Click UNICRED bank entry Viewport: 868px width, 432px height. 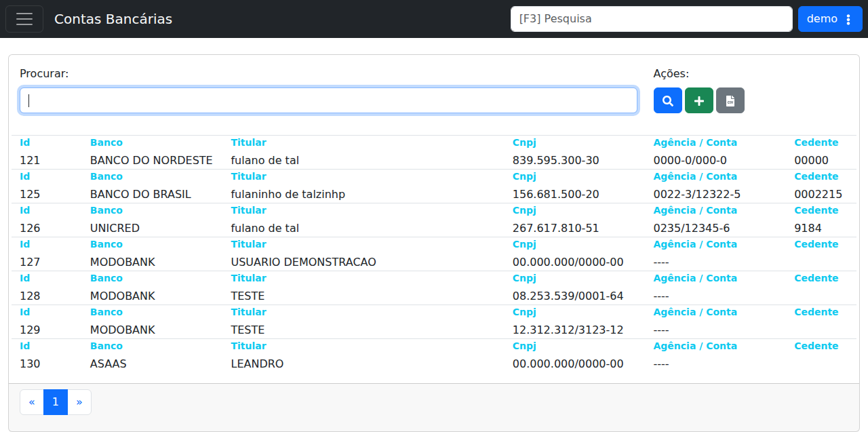pos(115,229)
